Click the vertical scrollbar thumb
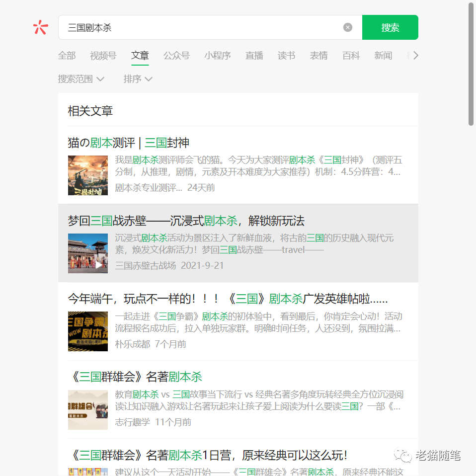This screenshot has width=476, height=476. [x=471, y=65]
